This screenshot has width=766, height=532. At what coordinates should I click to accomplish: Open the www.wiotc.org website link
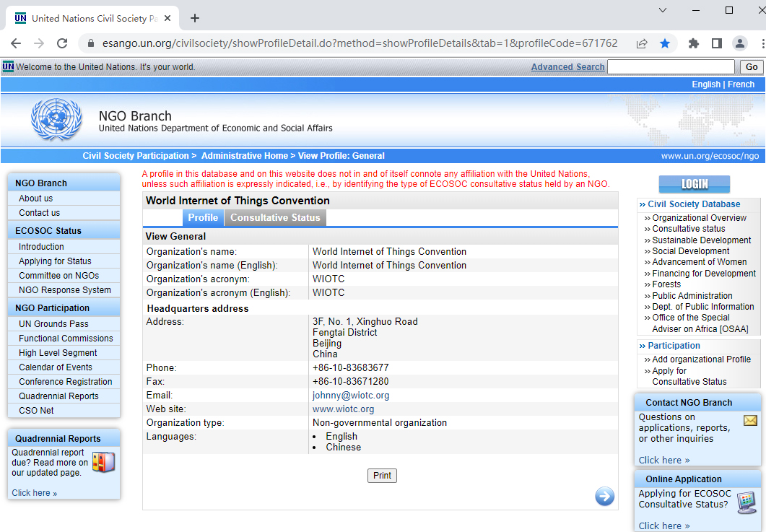coord(343,409)
